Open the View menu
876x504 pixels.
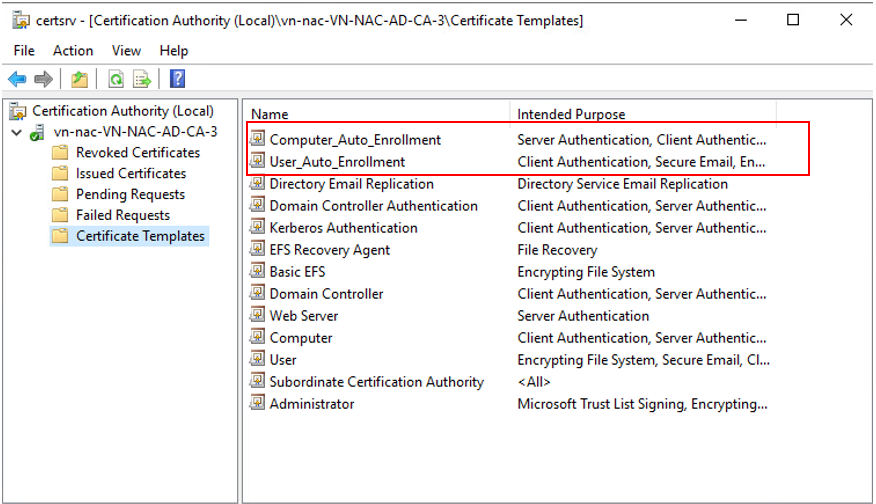coord(126,50)
